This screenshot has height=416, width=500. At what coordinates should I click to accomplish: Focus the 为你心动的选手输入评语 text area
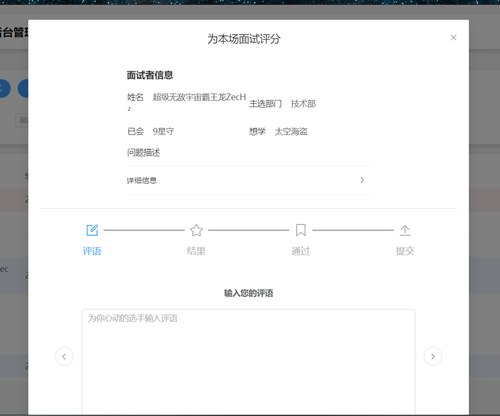[248, 362]
